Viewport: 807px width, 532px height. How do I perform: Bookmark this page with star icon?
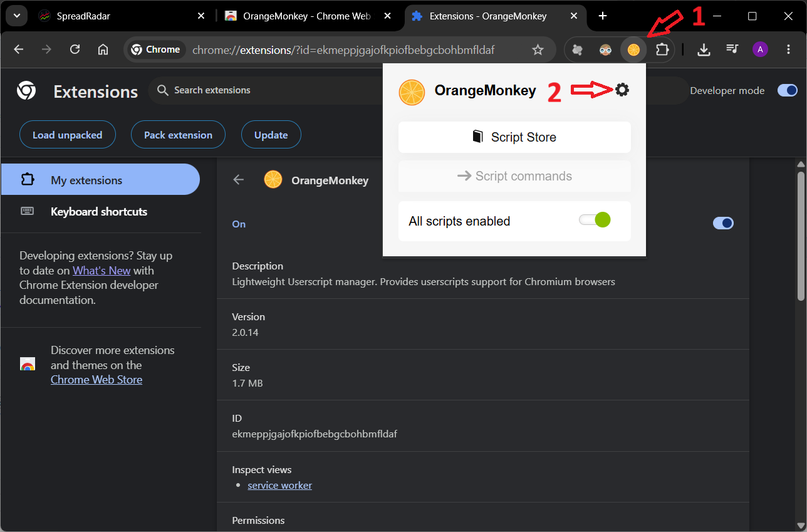[x=538, y=50]
